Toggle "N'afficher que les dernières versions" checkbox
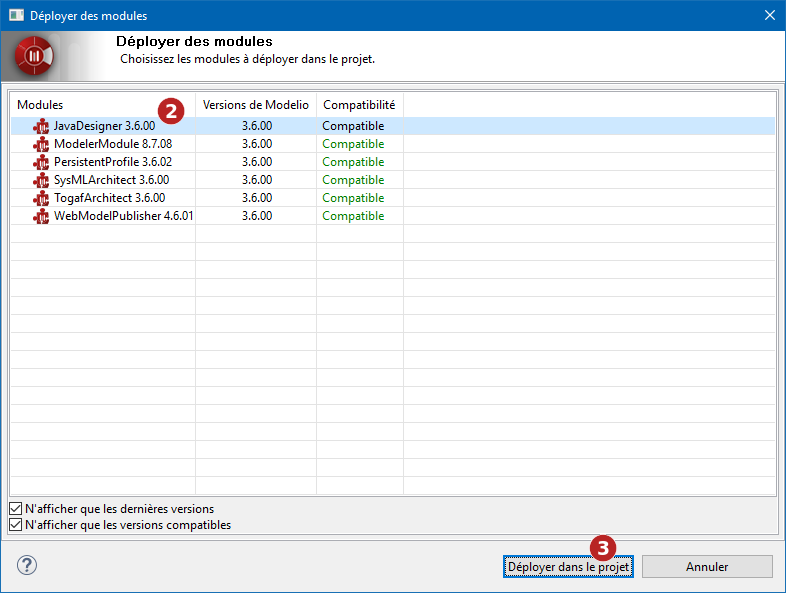Image resolution: width=786 pixels, height=593 pixels. tap(16, 509)
